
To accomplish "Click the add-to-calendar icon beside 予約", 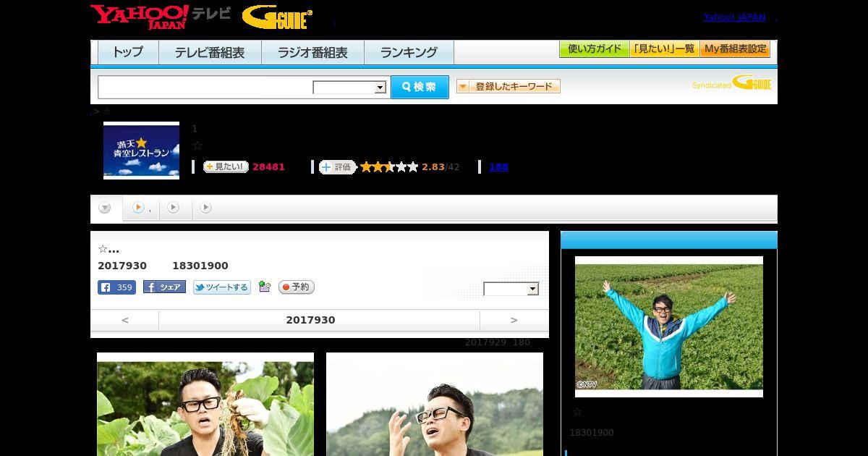I will [x=265, y=287].
